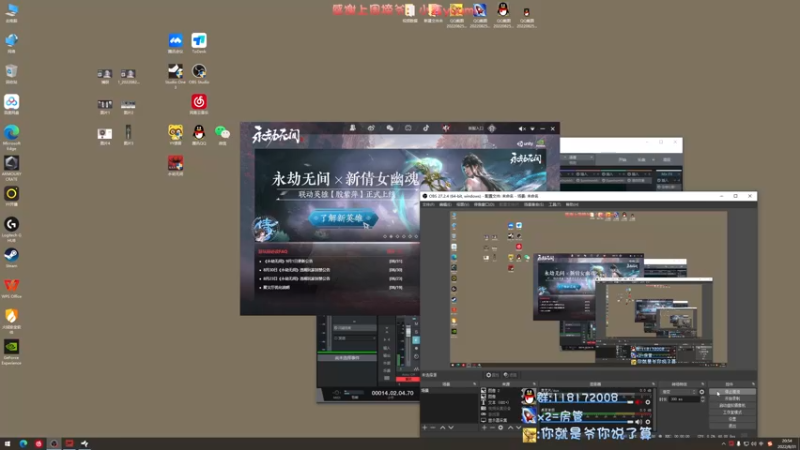Open first mixer channel settings gear
800x450 pixels.
648,402
